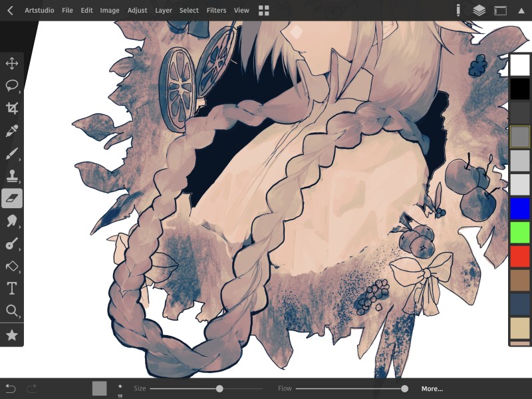Select the Text tool
Image resolution: width=532 pixels, height=399 pixels.
[12, 289]
